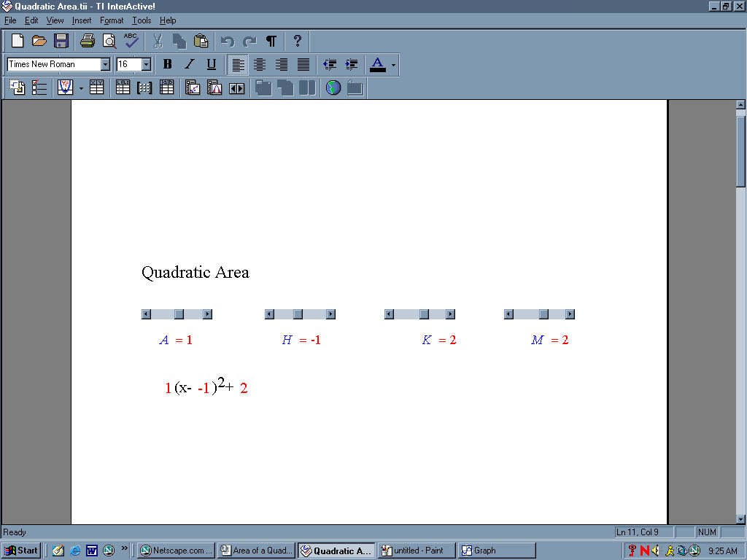Toggle underline formatting

pos(211,64)
